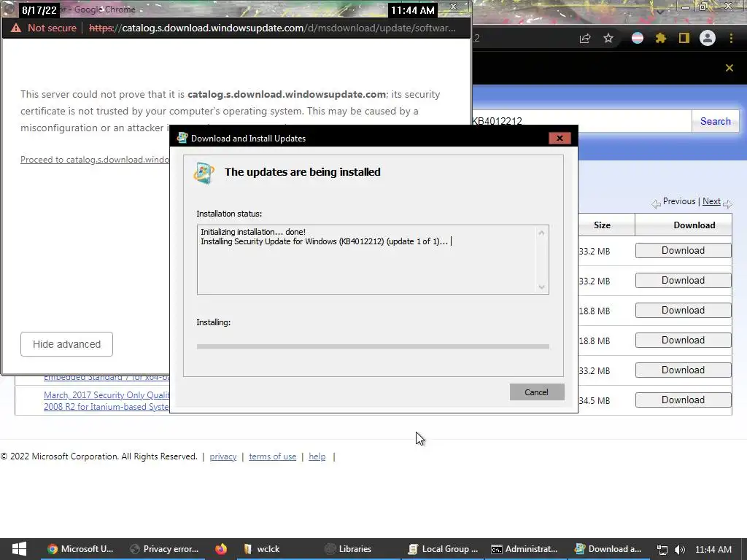Open the Chrome extensions puzzle icon
Image resolution: width=747 pixels, height=560 pixels.
click(660, 38)
